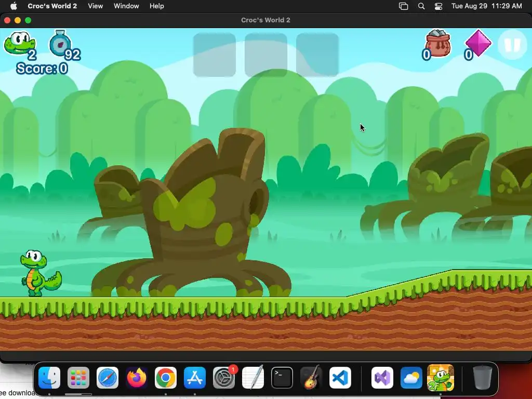The height and width of the screenshot is (399, 532).
Task: Open TextEdit from the dock
Action: click(253, 378)
